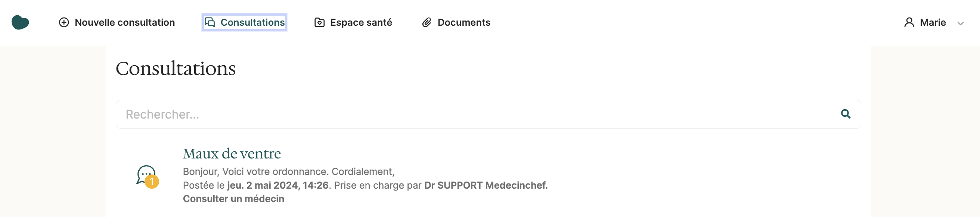Click the Documents paperclip icon
Viewport: 980px width, 217px height.
pos(427,22)
